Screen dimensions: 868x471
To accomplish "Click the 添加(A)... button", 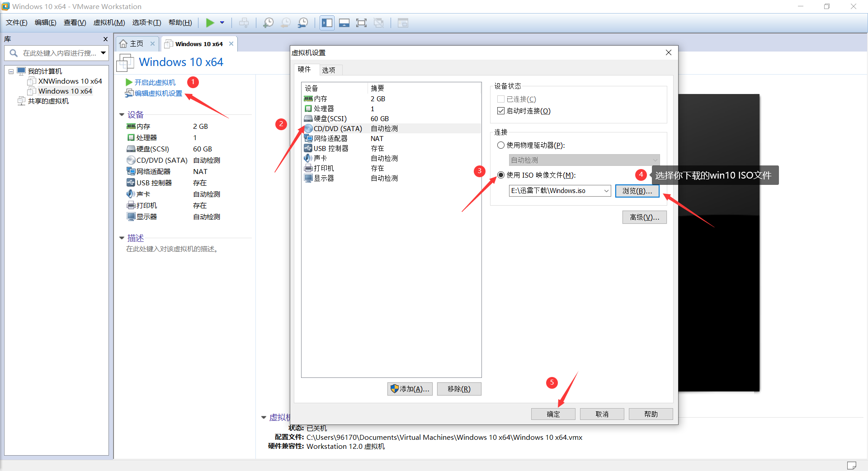I will coord(410,389).
